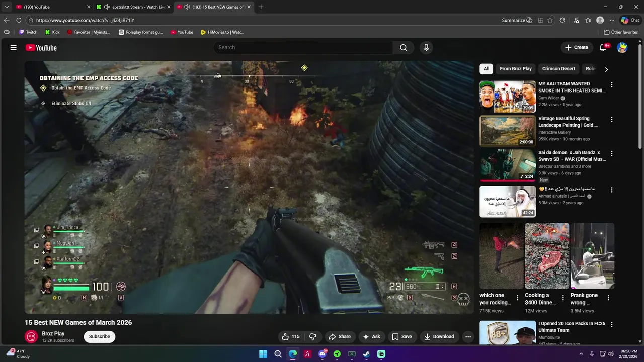Select the 'Crimson Desert' chip
The width and height of the screenshot is (644, 362).
coord(558,69)
